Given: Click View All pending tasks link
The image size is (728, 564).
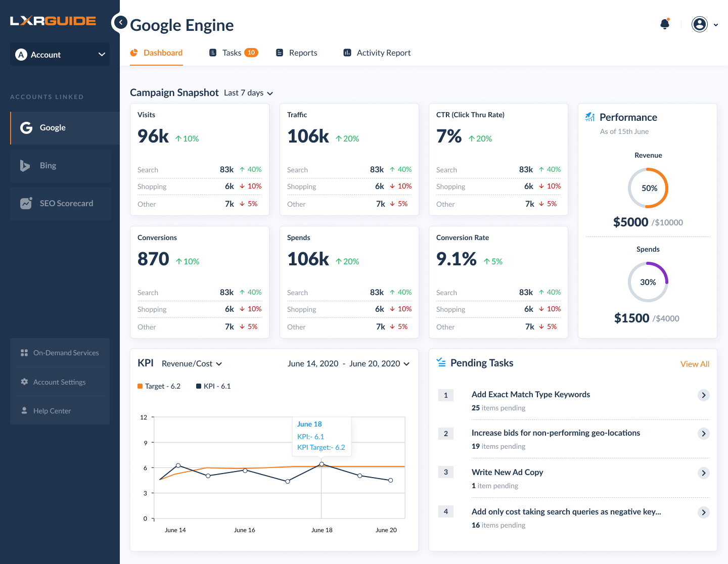Looking at the screenshot, I should 695,364.
